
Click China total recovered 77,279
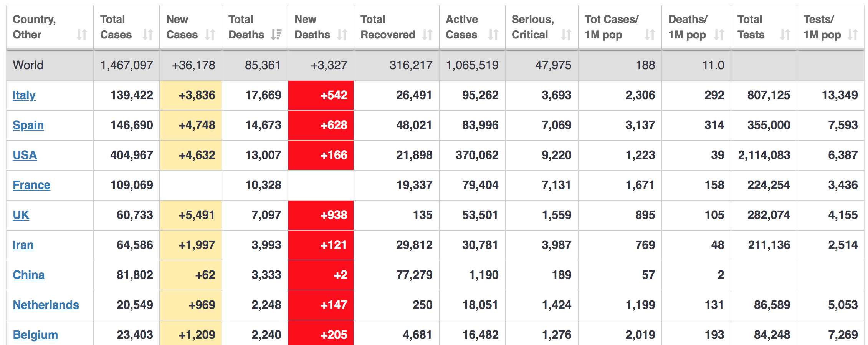click(414, 275)
